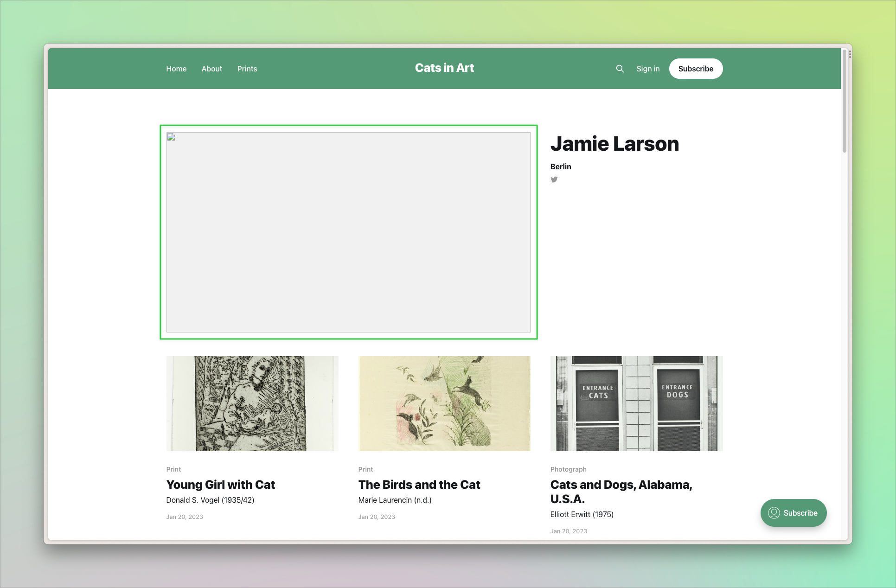Click the highlighted empty feature image area
The width and height of the screenshot is (896, 588).
pos(348,232)
